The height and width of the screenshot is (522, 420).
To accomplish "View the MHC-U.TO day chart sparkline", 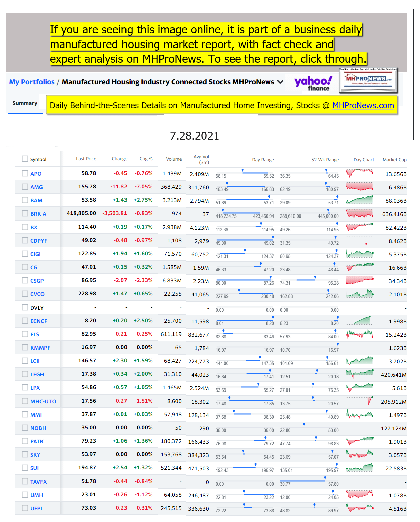I will [x=359, y=401].
